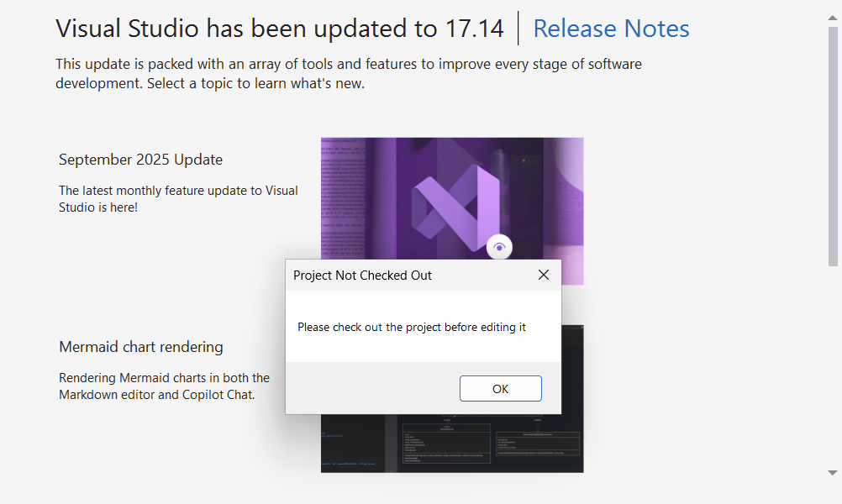Viewport: 842px width, 504px height.
Task: Click the Project Not Checked Out title bar
Action: (395, 275)
